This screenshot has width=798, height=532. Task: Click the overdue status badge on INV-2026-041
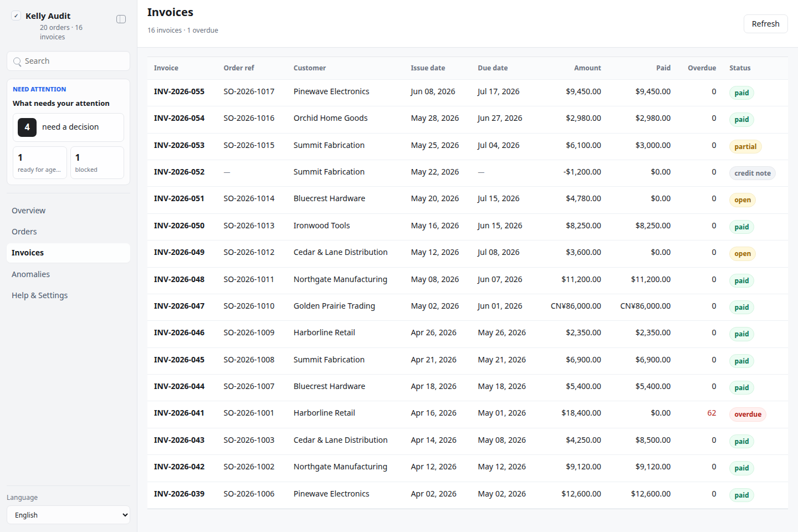(748, 415)
